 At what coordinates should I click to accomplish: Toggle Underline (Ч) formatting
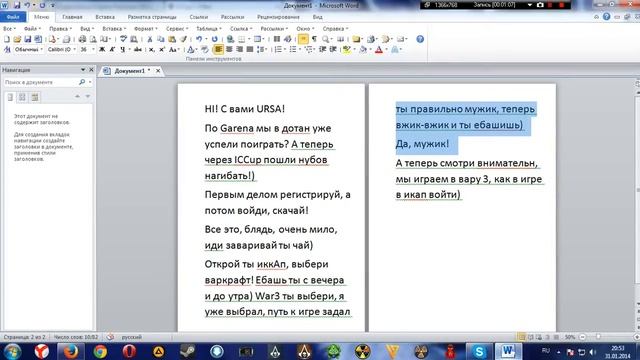(x=122, y=49)
